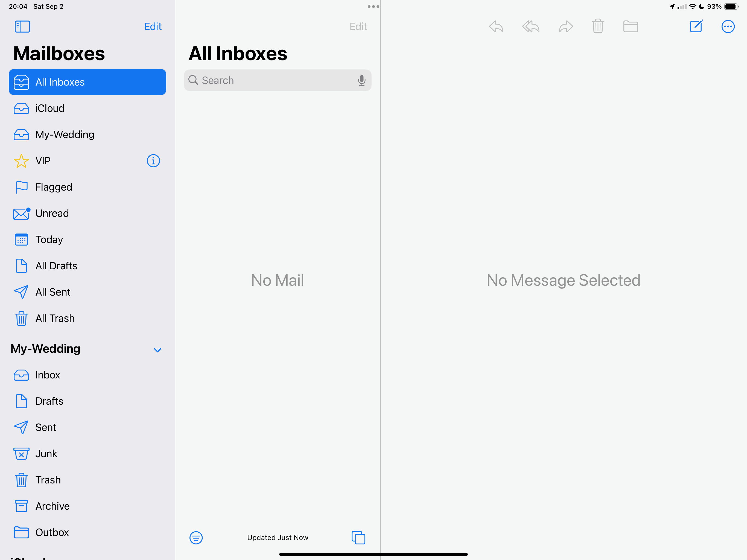The width and height of the screenshot is (747, 560).
Task: Open the stacked windows icon
Action: pyautogui.click(x=358, y=538)
